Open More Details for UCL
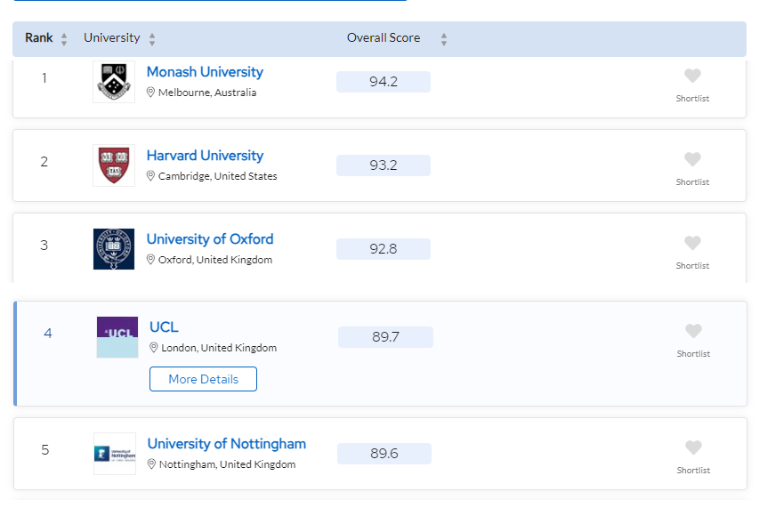Viewport: 759px width, 532px height. [203, 379]
